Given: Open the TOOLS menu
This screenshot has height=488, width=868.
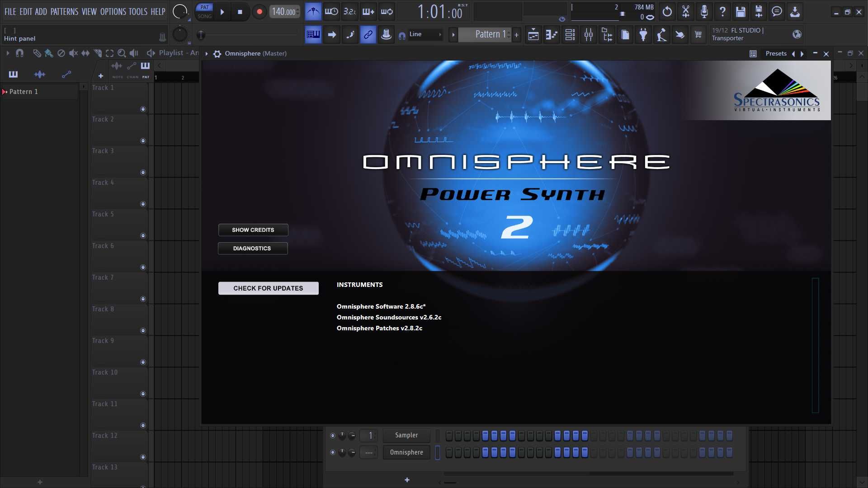Looking at the screenshot, I should pyautogui.click(x=138, y=12).
